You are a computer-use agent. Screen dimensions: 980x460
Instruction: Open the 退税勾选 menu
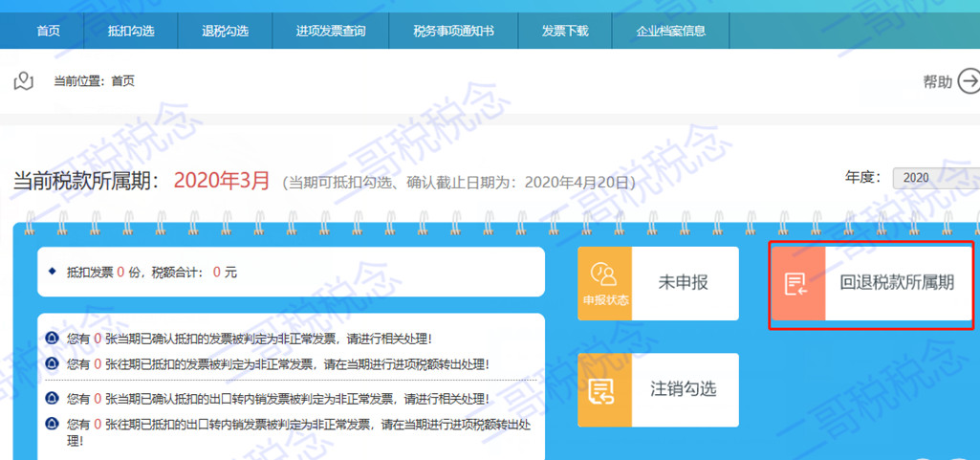tap(225, 31)
